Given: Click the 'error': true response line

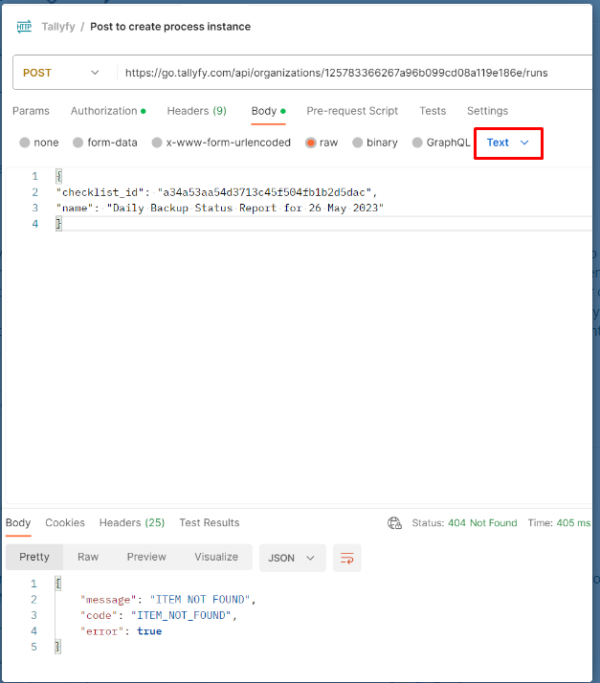Looking at the screenshot, I should [121, 632].
